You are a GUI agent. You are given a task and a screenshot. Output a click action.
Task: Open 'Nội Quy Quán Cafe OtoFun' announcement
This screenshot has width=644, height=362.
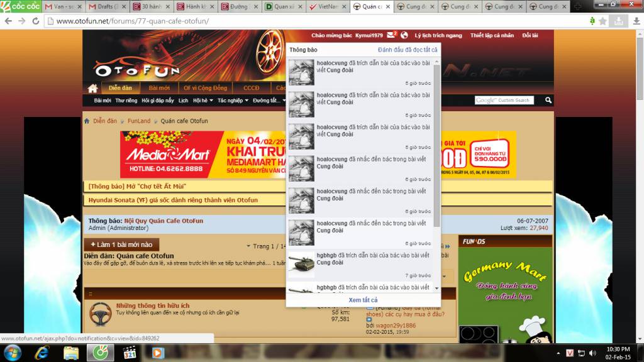(x=164, y=221)
